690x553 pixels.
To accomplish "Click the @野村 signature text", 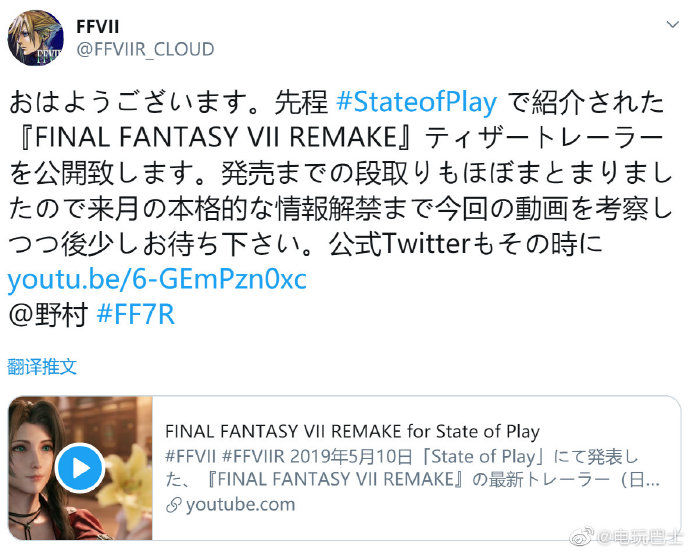I will (x=48, y=315).
